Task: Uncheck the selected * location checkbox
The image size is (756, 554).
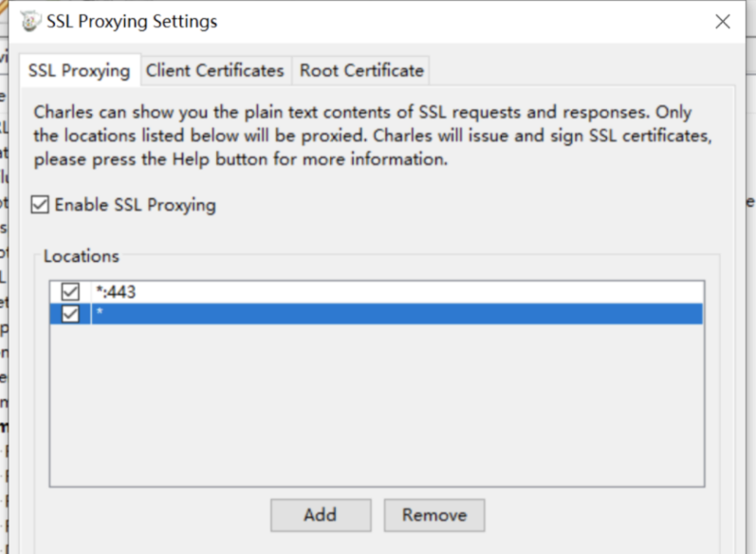Action: 70,314
